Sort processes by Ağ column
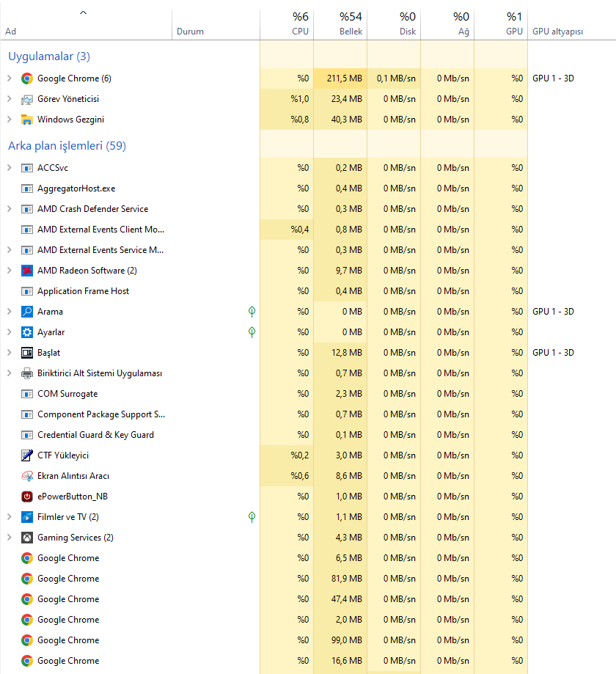 pos(447,24)
